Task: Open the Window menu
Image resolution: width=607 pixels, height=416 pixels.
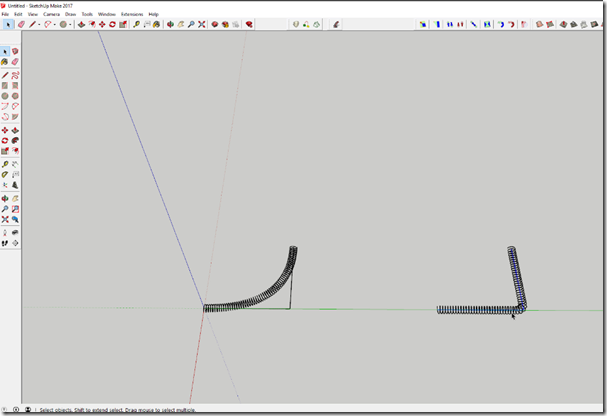Action: click(107, 14)
